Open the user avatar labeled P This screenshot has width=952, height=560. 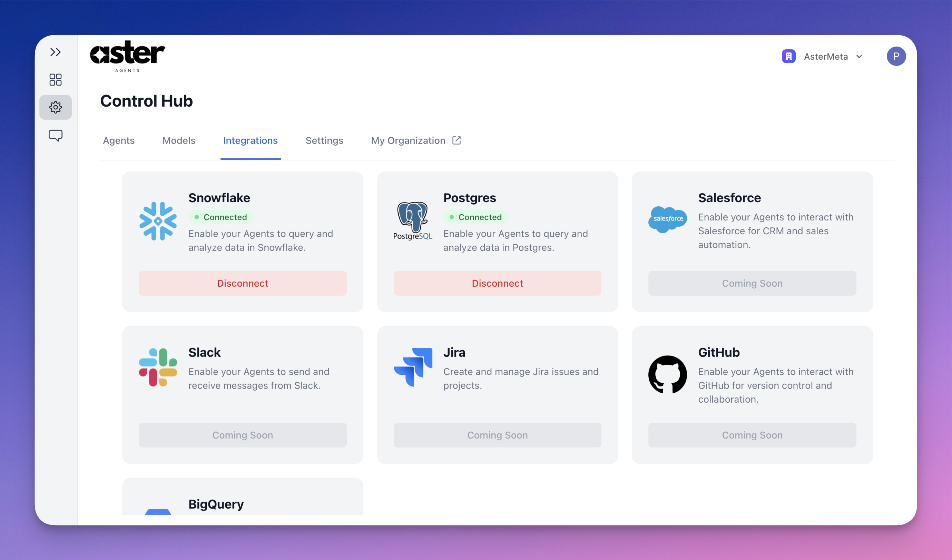click(896, 56)
